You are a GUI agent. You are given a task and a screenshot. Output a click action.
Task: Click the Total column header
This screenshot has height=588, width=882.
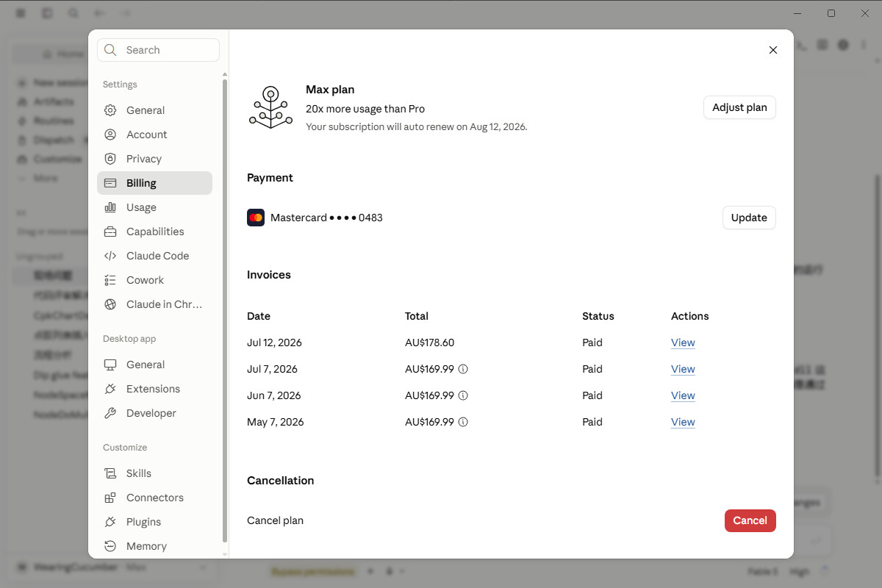[x=417, y=316]
